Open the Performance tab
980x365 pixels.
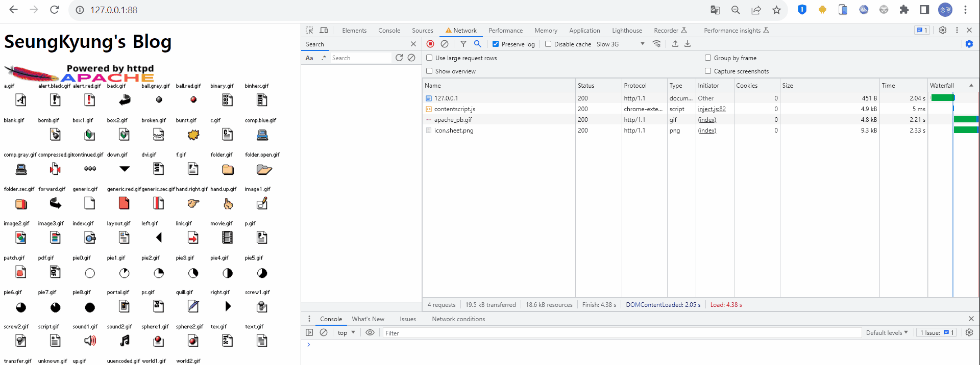[x=505, y=30]
